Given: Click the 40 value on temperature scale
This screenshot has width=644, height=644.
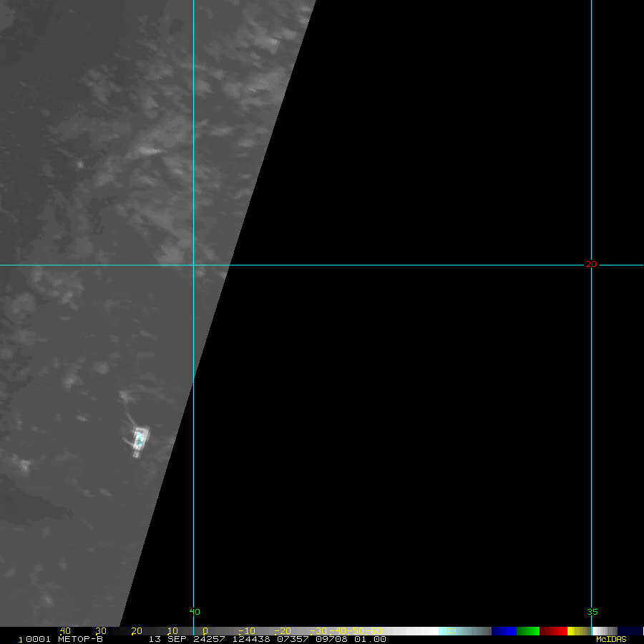Looking at the screenshot, I should click(65, 631).
